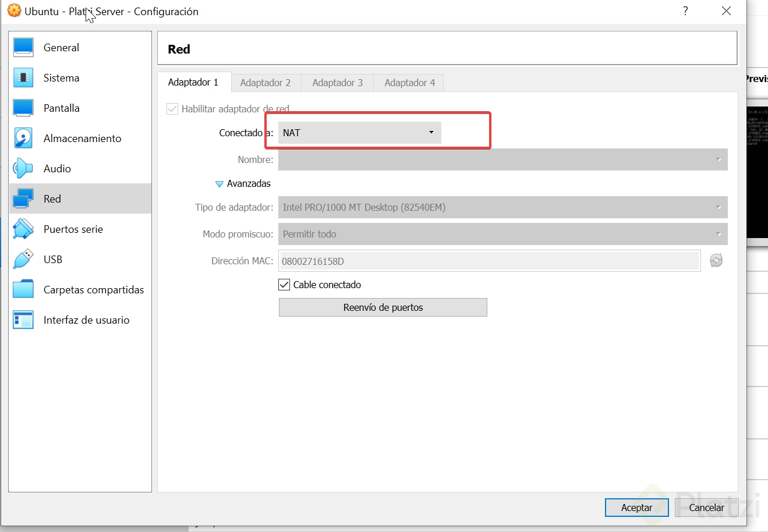Switch to the Adaptador 2 tab
Image resolution: width=768 pixels, height=532 pixels.
click(x=266, y=83)
